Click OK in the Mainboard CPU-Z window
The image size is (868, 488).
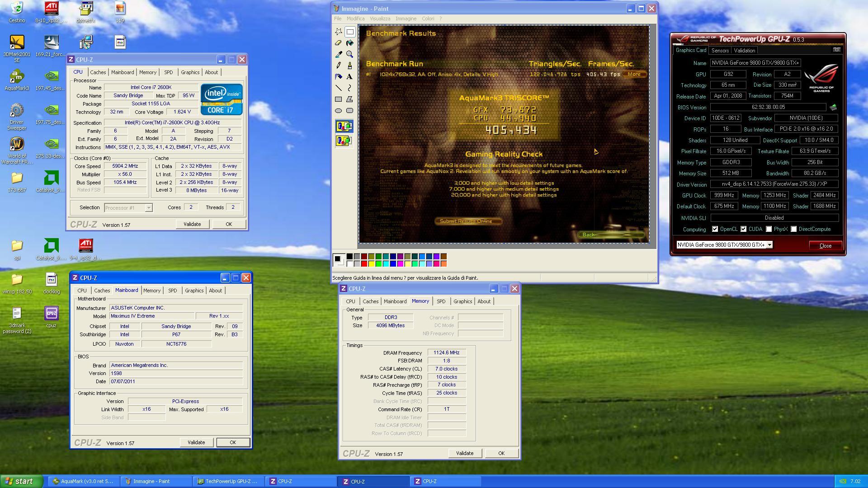pyautogui.click(x=233, y=442)
